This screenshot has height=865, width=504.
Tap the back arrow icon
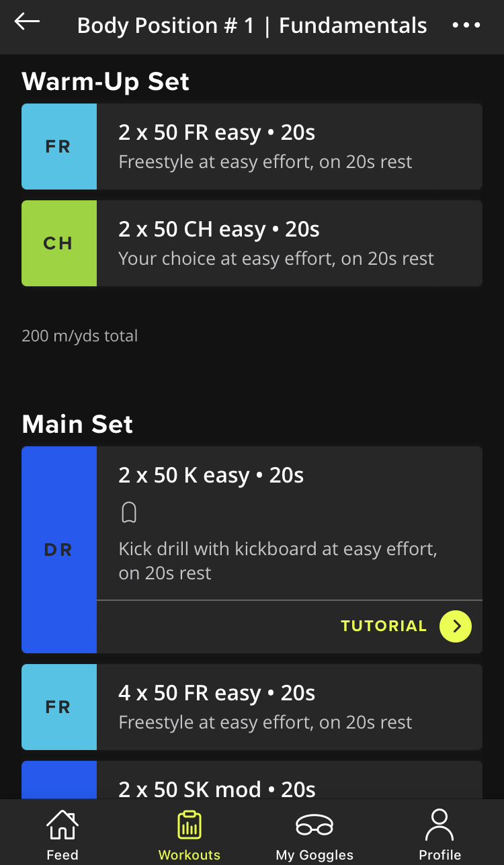27,22
